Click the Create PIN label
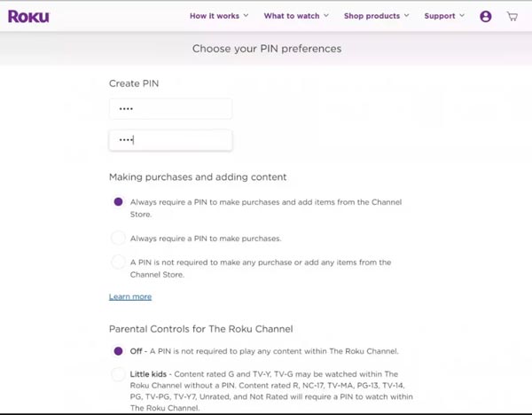Image resolution: width=532 pixels, height=415 pixels. (134, 83)
